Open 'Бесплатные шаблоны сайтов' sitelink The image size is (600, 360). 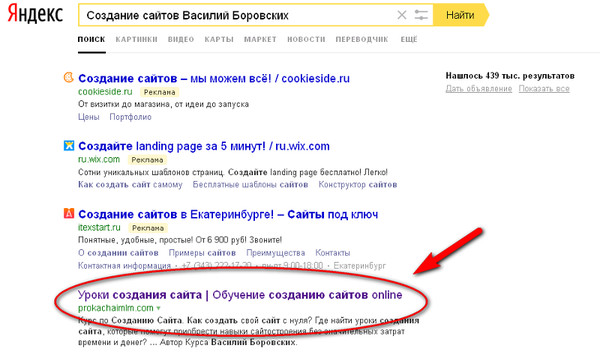click(250, 185)
